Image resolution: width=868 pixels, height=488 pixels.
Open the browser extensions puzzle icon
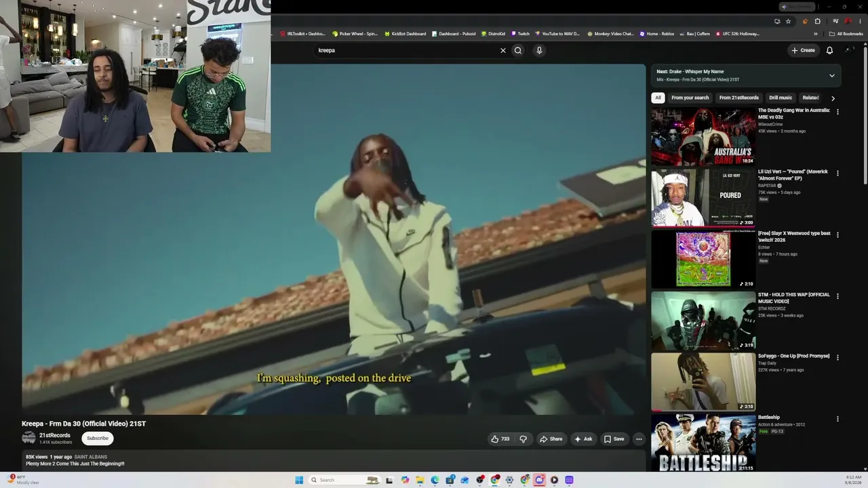[817, 21]
